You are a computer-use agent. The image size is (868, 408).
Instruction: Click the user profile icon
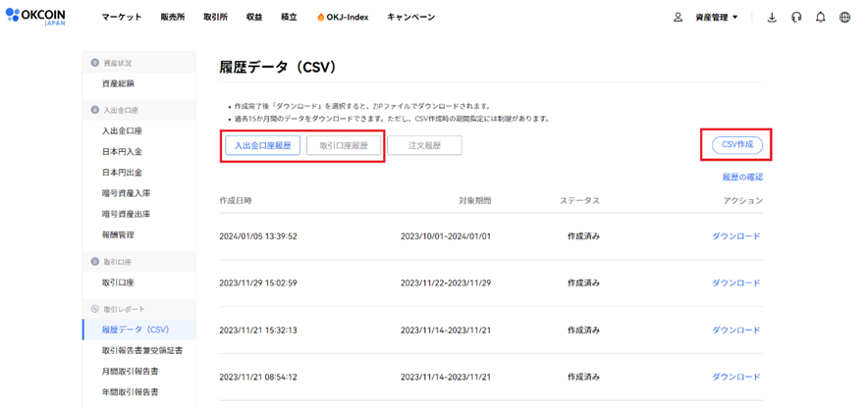click(678, 17)
